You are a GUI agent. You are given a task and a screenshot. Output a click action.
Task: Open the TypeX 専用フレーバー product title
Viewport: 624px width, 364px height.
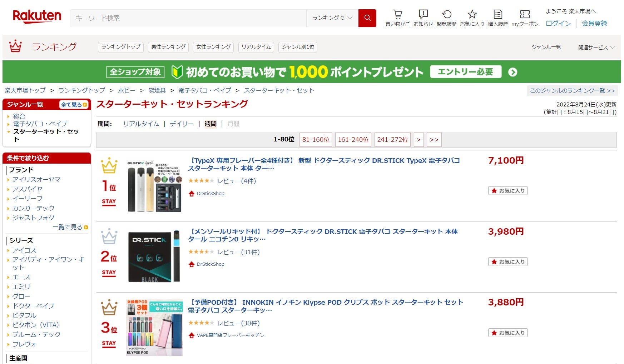tap(324, 164)
